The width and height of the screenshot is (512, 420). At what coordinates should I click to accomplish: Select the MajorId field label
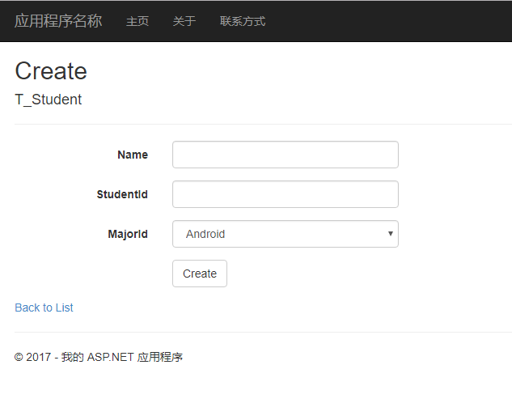(128, 234)
